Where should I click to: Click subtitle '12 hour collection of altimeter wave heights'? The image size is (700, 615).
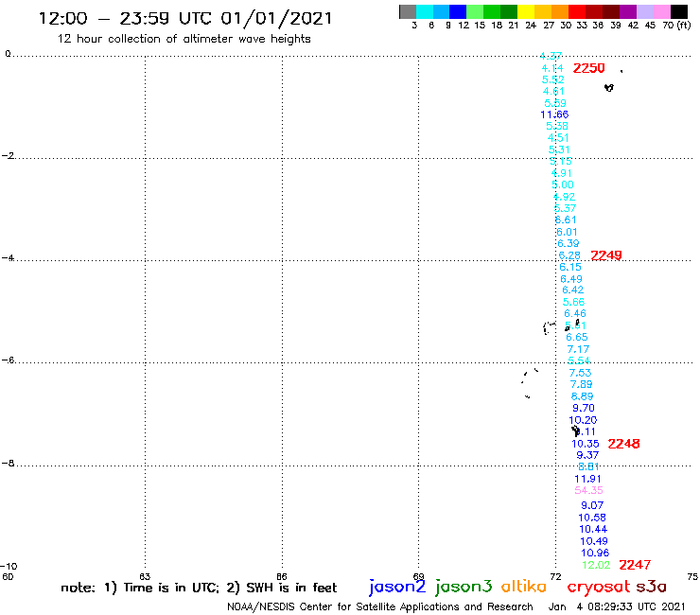coord(184,39)
